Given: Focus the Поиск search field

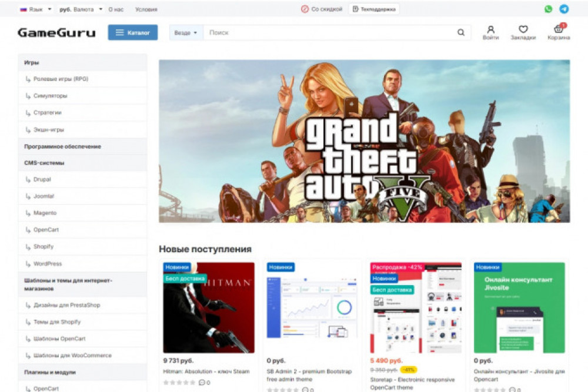Looking at the screenshot, I should tap(329, 32).
